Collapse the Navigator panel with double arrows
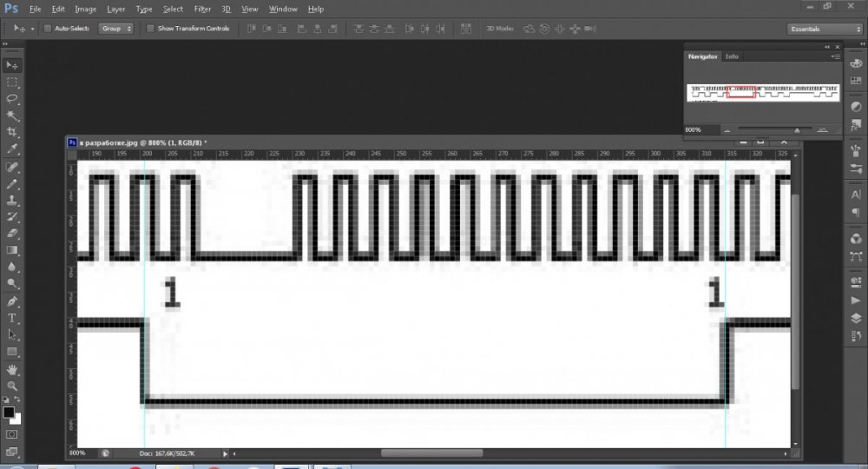 tap(827, 47)
